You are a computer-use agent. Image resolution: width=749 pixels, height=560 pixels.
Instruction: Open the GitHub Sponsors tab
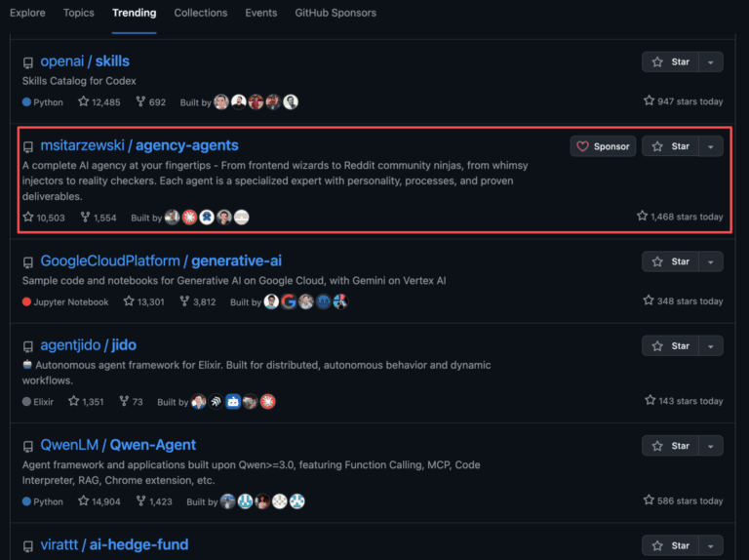[x=335, y=13]
